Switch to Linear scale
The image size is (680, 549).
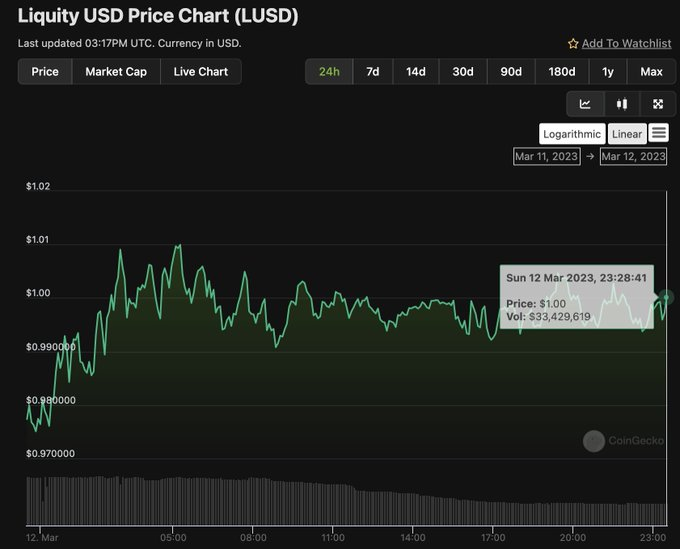pyautogui.click(x=627, y=134)
